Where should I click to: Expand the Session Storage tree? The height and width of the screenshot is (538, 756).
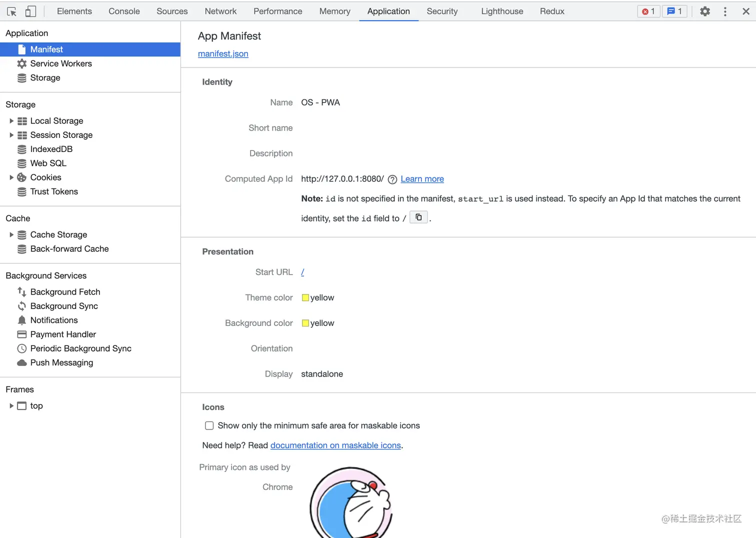pyautogui.click(x=11, y=135)
